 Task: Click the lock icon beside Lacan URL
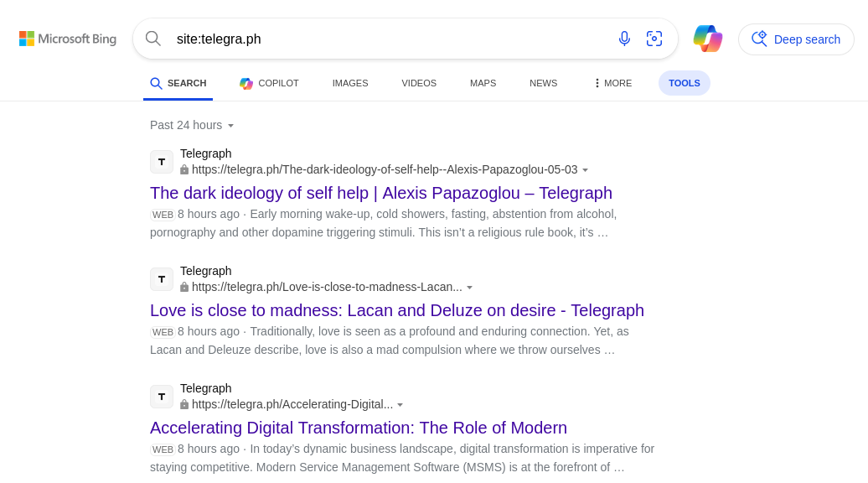click(x=184, y=287)
